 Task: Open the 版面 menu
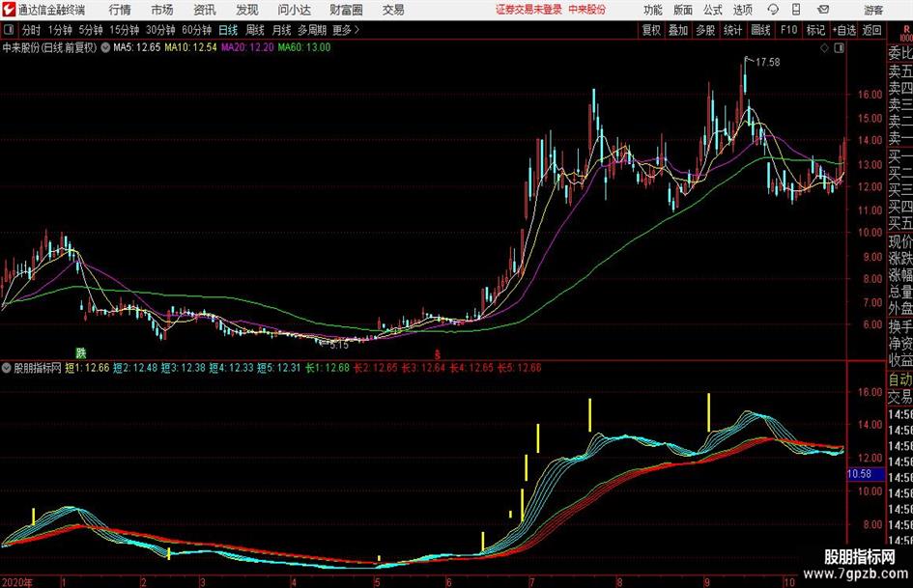click(x=683, y=10)
